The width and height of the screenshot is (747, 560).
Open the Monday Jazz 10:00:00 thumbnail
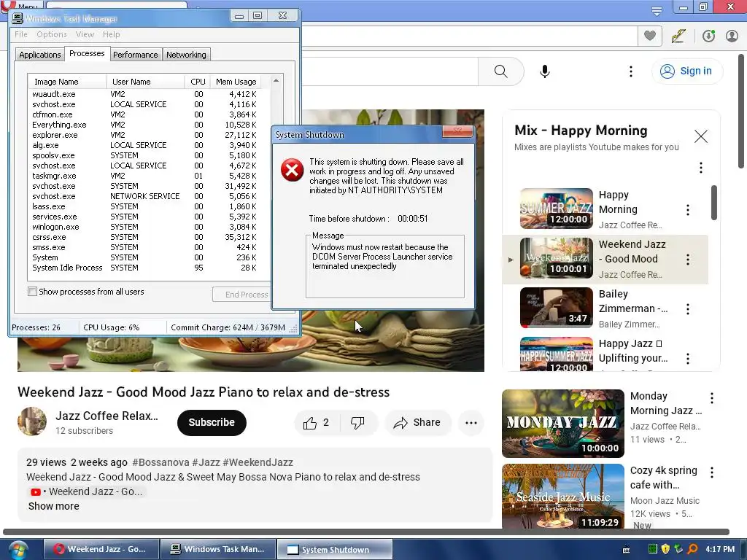pyautogui.click(x=563, y=424)
